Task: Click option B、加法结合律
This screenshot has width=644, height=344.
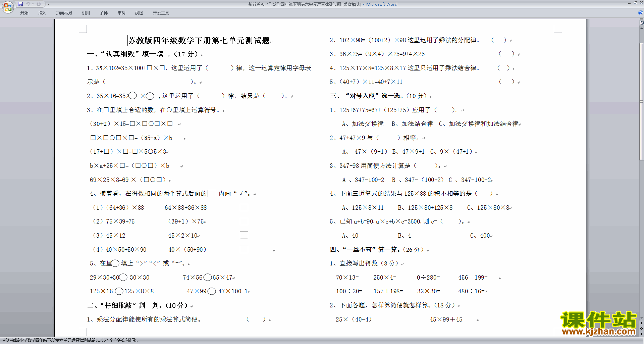Action: point(412,124)
